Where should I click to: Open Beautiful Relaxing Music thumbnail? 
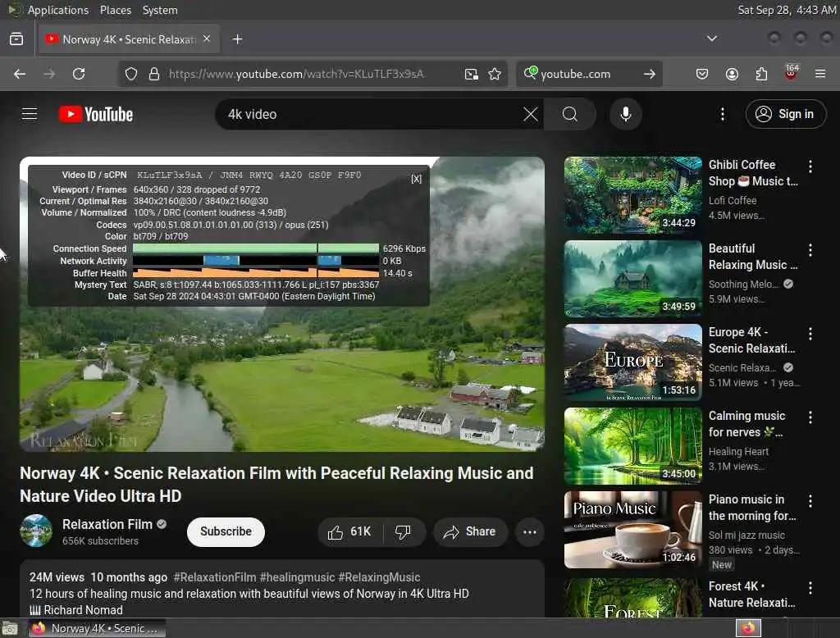[x=632, y=279]
